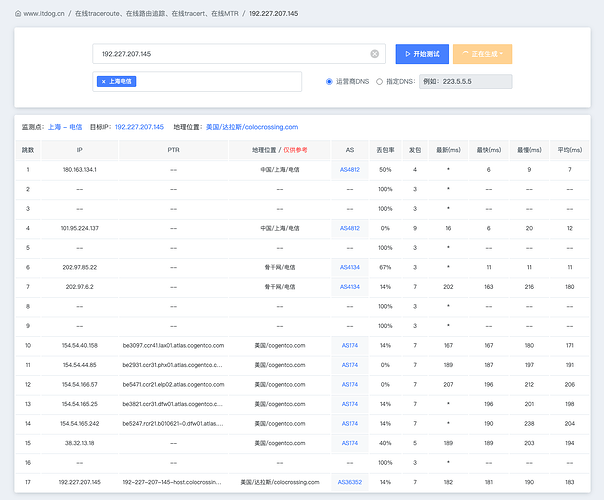Click PTR be3097.ccr41.lax01.atlas.cogentco.com
This screenshot has height=500, width=604.
pos(173,346)
